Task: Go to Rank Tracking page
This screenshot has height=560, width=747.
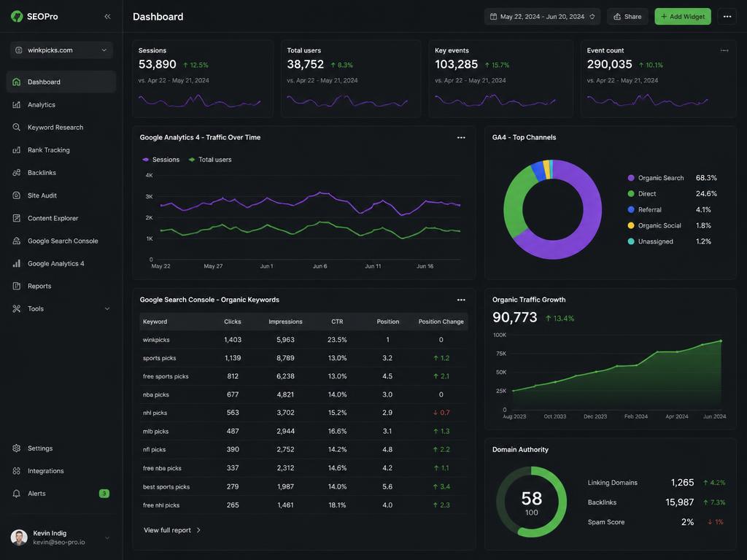Action: point(61,150)
